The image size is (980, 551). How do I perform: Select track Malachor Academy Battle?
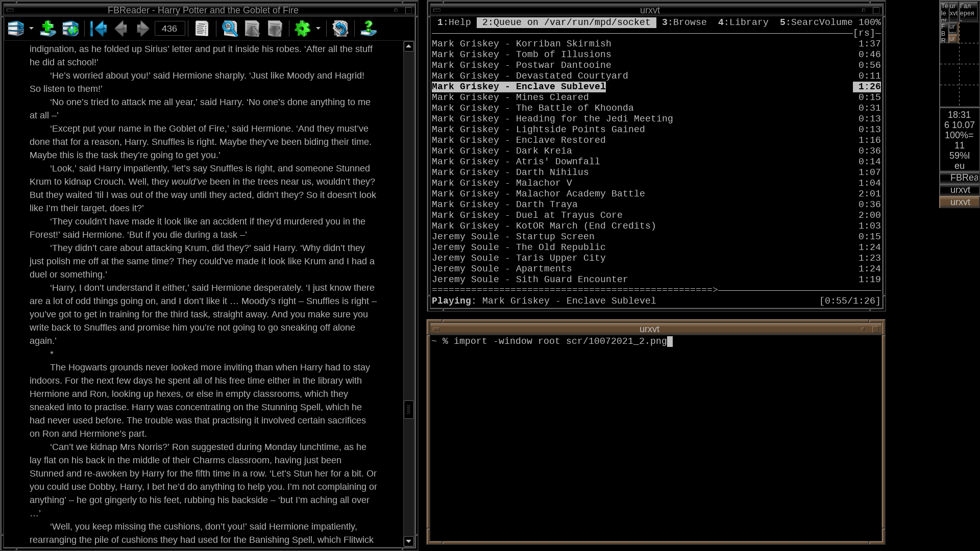[x=656, y=194]
